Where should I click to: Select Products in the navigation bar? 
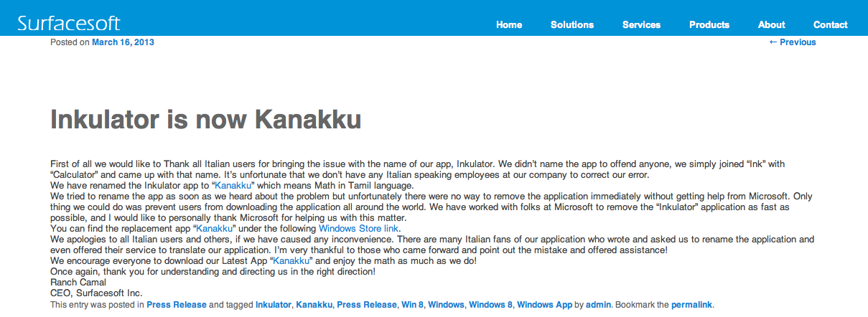point(709,24)
